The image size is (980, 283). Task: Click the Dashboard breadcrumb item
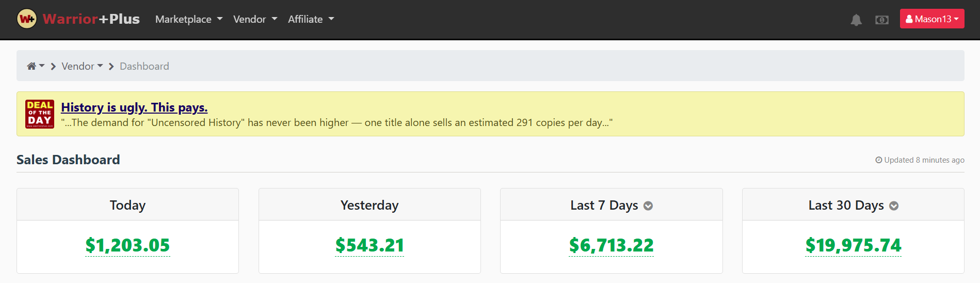coord(144,66)
